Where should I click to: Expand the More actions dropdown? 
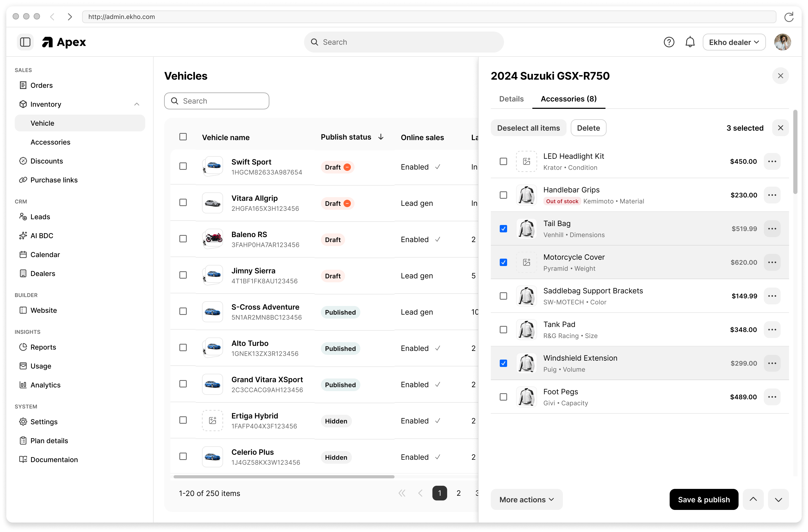[x=526, y=499]
